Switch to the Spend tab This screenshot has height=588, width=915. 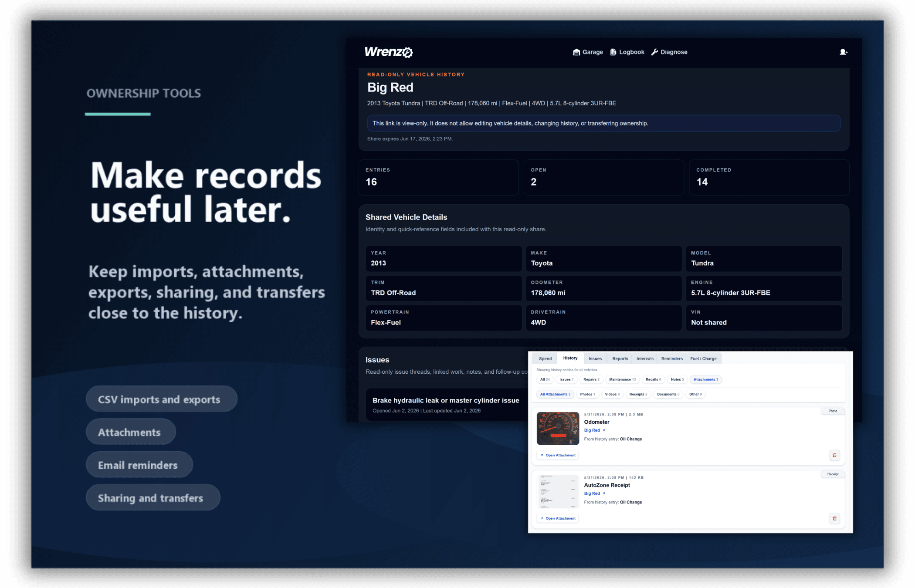pyautogui.click(x=545, y=358)
